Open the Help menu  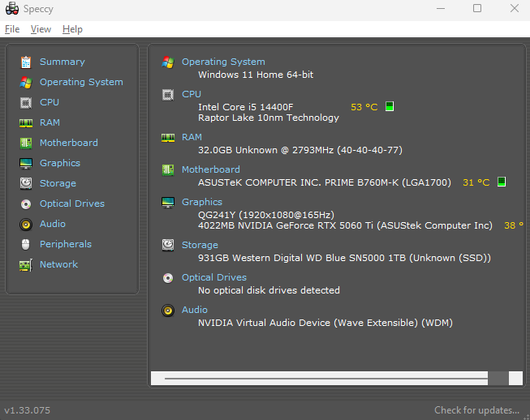[72, 29]
